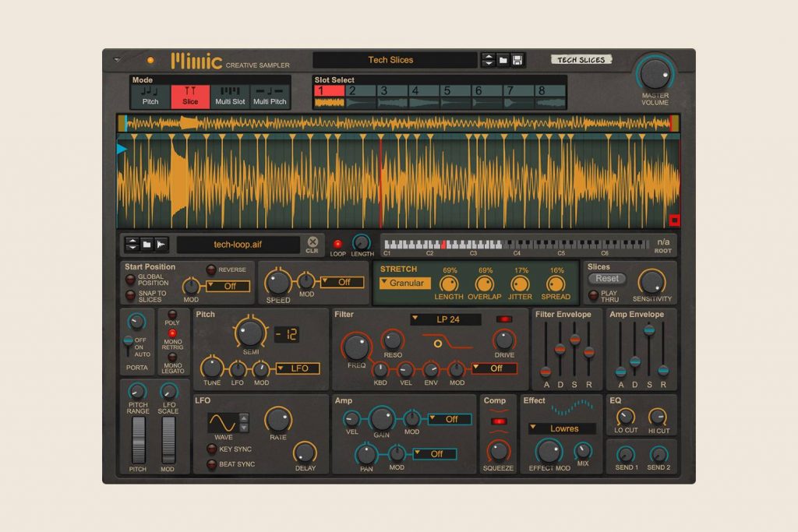Save the current preset with the disk icon
The width and height of the screenshot is (798, 532).
tap(516, 59)
